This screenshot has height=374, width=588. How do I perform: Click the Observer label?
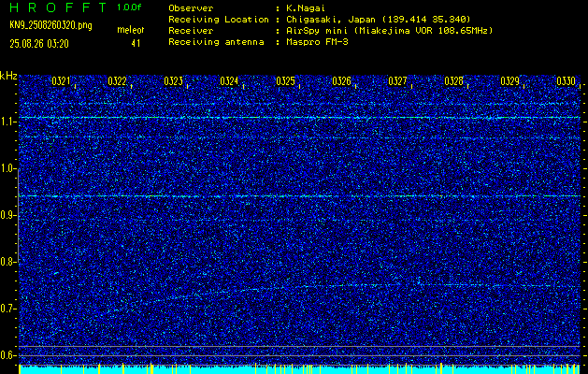coord(191,7)
